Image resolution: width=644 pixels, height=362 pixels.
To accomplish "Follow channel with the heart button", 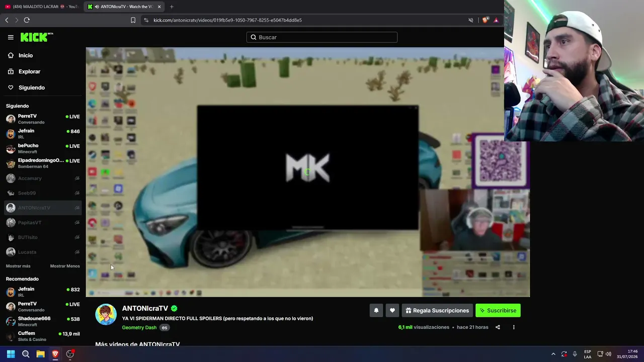I will 392,311.
